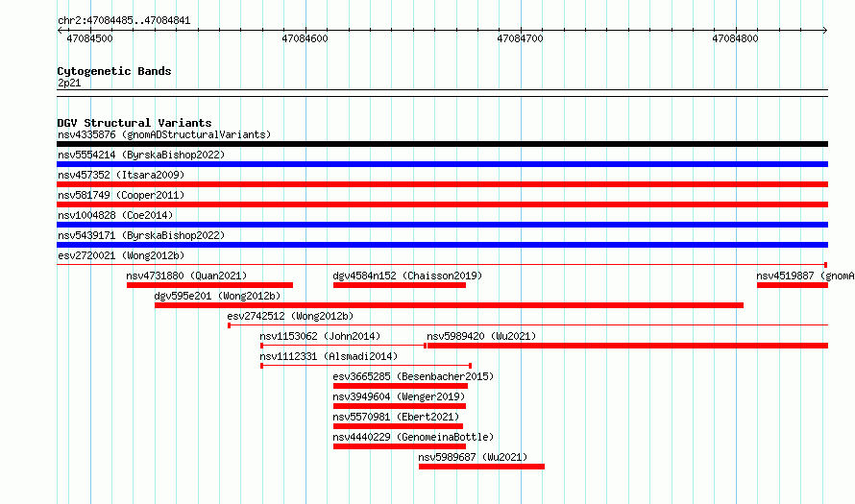Click the red bar for nsv457352
This screenshot has width=855, height=504.
(x=442, y=184)
